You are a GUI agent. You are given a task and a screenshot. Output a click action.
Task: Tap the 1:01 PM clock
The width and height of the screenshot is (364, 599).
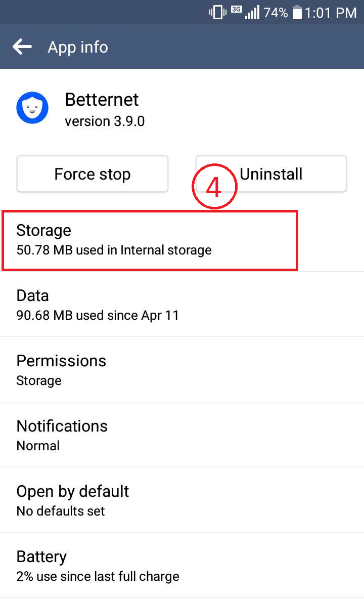pos(331,13)
